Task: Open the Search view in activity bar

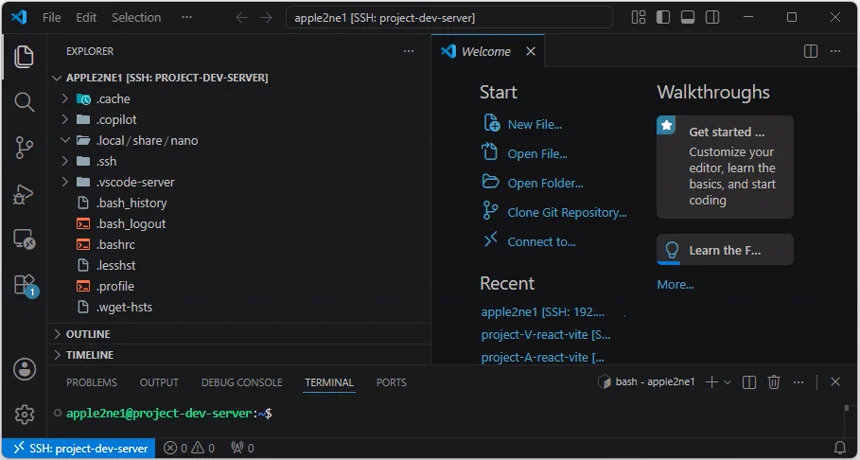Action: 24,102
